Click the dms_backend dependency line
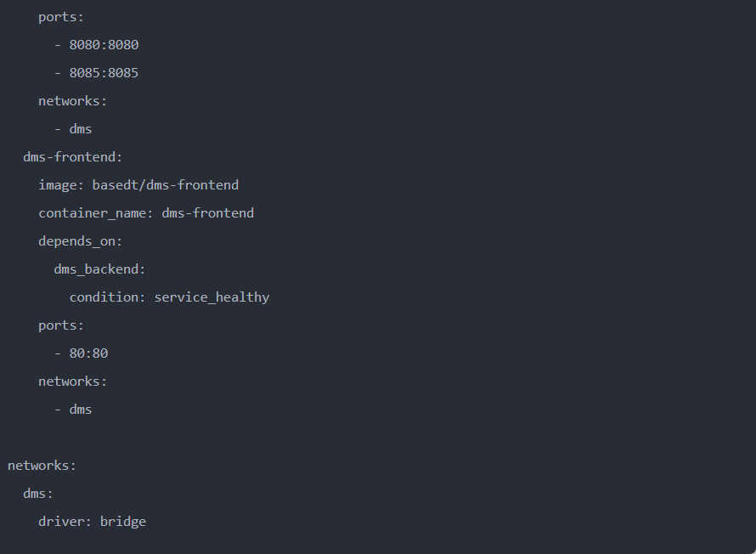The height and width of the screenshot is (554, 756). [x=99, y=269]
